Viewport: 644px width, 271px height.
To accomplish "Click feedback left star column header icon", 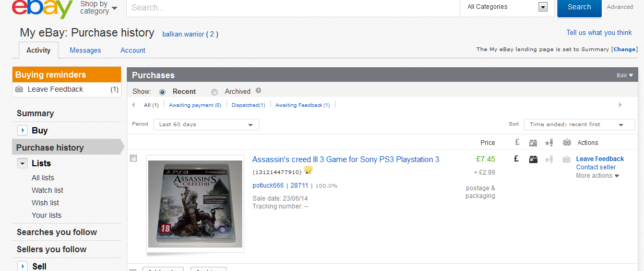I will (x=548, y=142).
